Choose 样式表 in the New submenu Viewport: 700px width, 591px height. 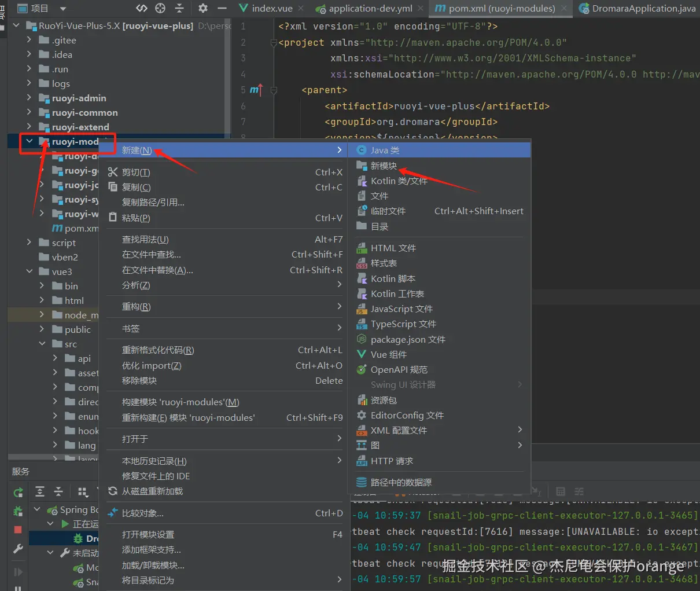tap(439, 263)
